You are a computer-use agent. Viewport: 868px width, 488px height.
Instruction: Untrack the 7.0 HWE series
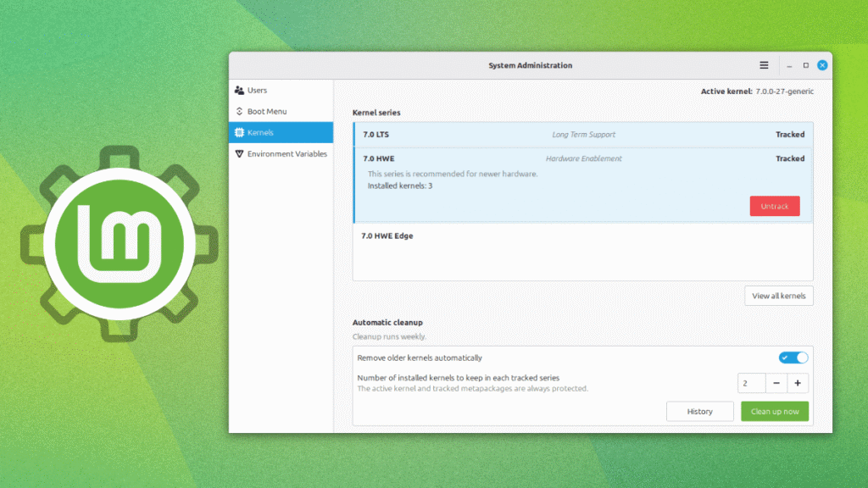(x=775, y=207)
